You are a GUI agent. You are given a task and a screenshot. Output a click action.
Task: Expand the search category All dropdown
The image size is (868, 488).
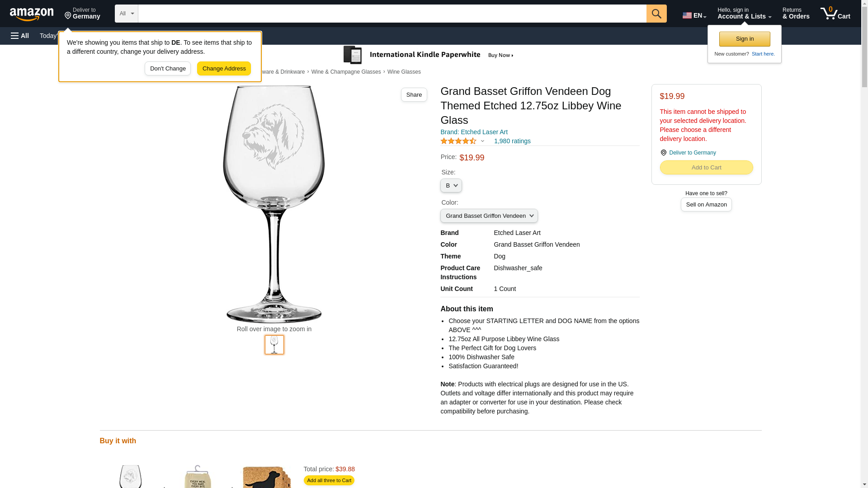(127, 14)
